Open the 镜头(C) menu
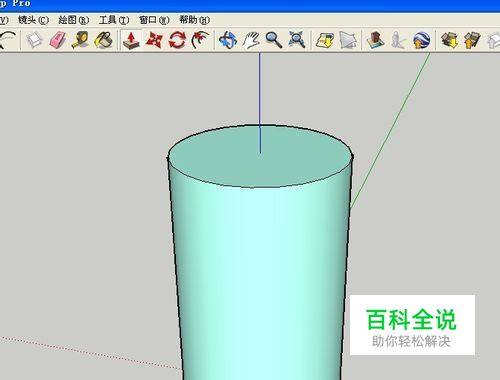This screenshot has width=500, height=380. 33,20
